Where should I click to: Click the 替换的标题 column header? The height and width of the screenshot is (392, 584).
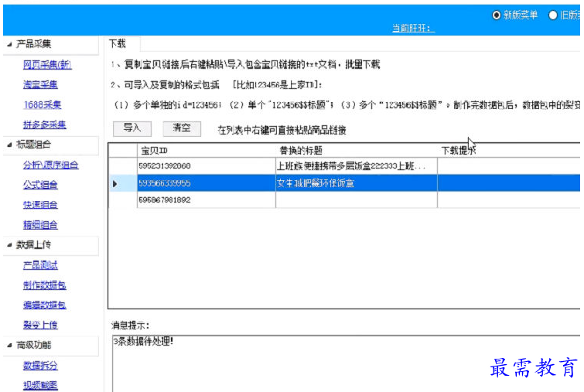(x=357, y=151)
